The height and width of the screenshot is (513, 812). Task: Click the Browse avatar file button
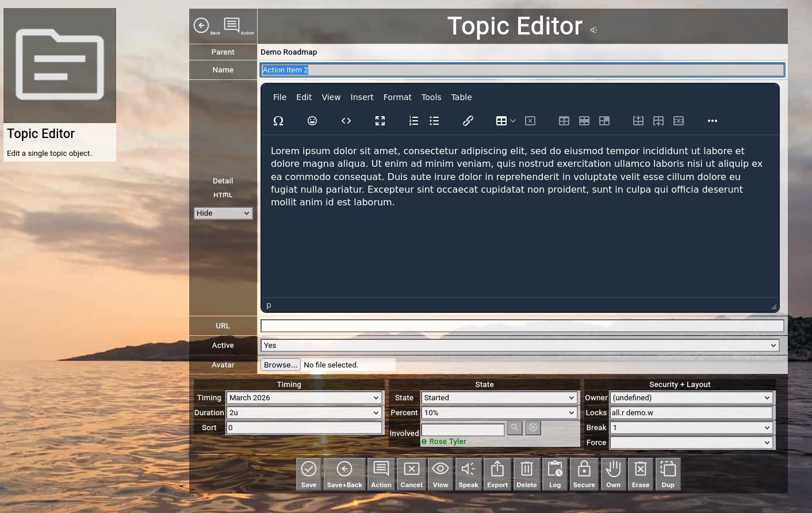[281, 365]
